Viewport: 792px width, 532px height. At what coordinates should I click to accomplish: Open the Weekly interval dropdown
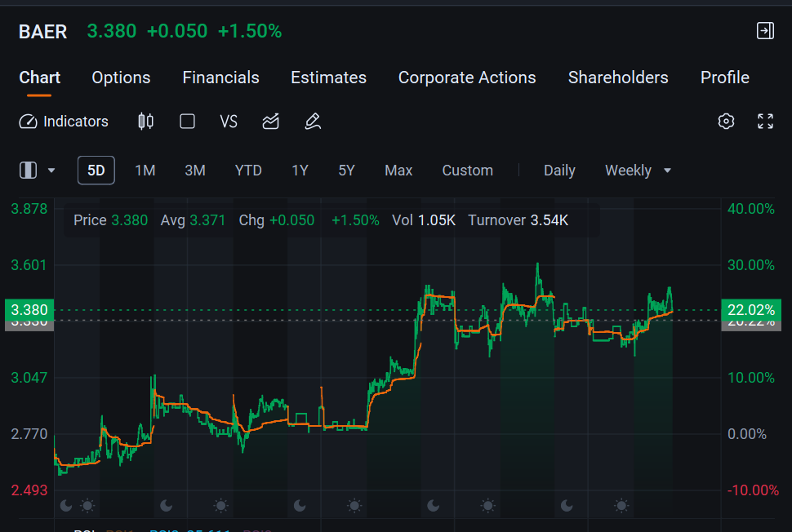638,171
